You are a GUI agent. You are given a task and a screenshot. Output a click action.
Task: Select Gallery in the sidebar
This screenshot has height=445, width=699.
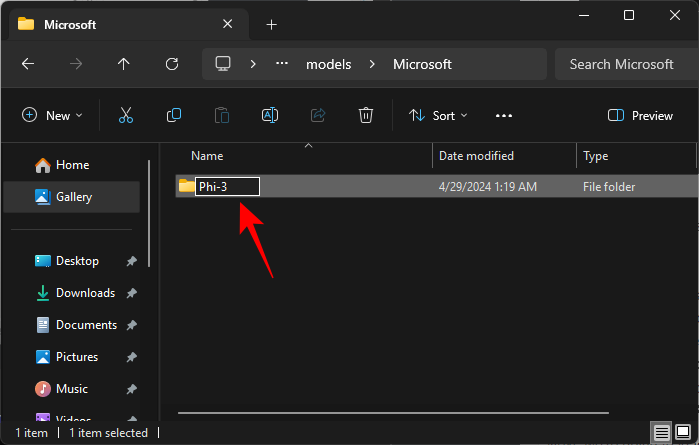click(71, 197)
